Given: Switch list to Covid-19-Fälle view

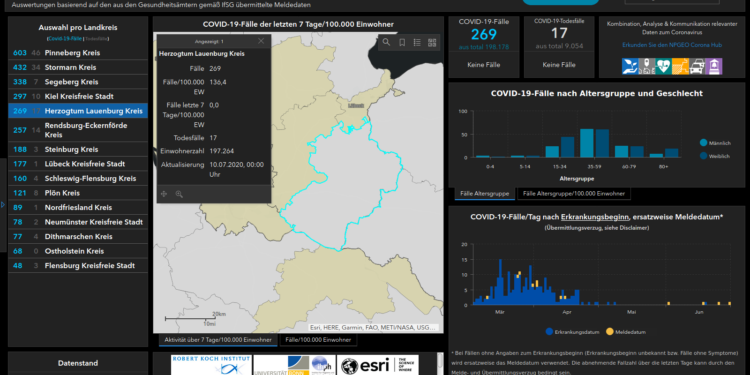Looking at the screenshot, I should tap(65, 38).
